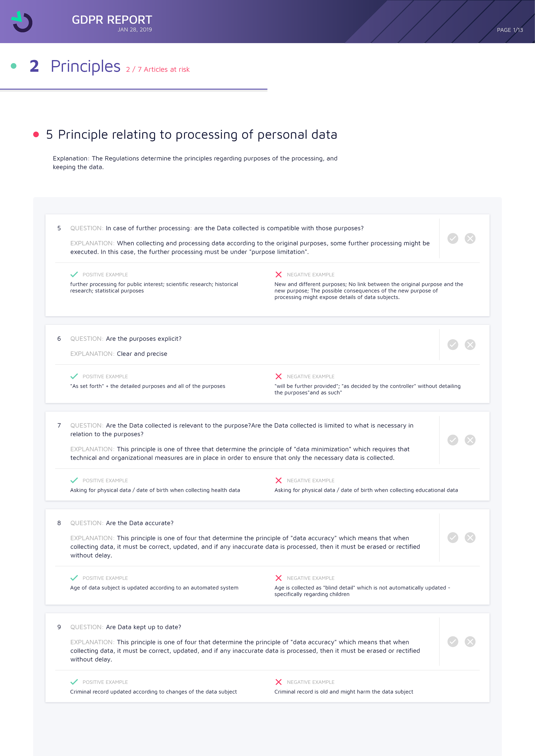This screenshot has width=535, height=756.
Task: Click the '2 / 7 Articles at risk' label
Action: (x=158, y=70)
